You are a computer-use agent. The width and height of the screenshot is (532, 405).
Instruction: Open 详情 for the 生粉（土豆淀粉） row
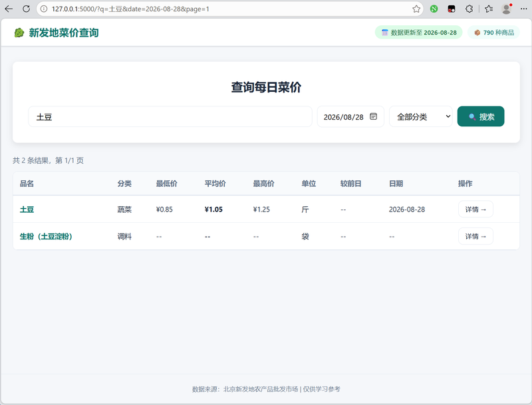475,237
